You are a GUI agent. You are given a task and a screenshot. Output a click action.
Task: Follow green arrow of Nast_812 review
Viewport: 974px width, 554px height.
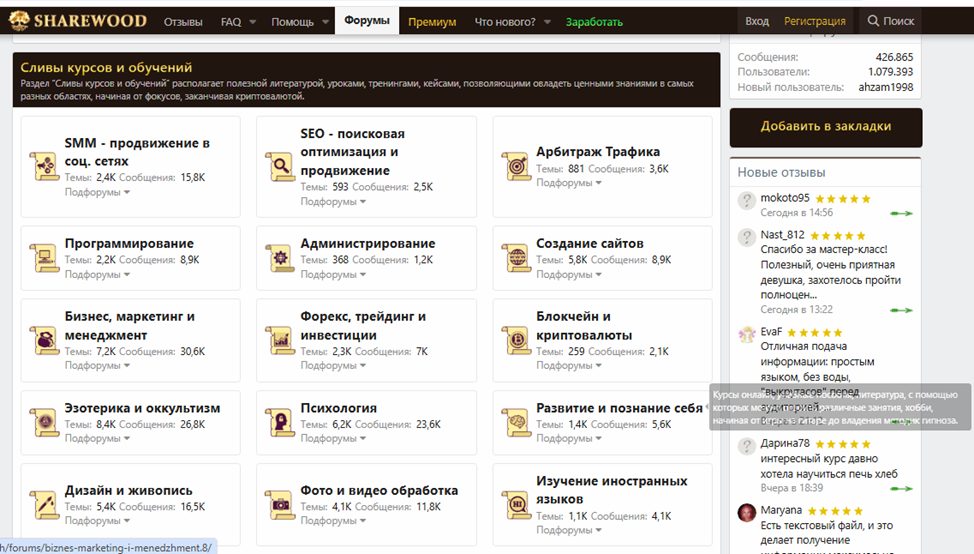pyautogui.click(x=901, y=311)
